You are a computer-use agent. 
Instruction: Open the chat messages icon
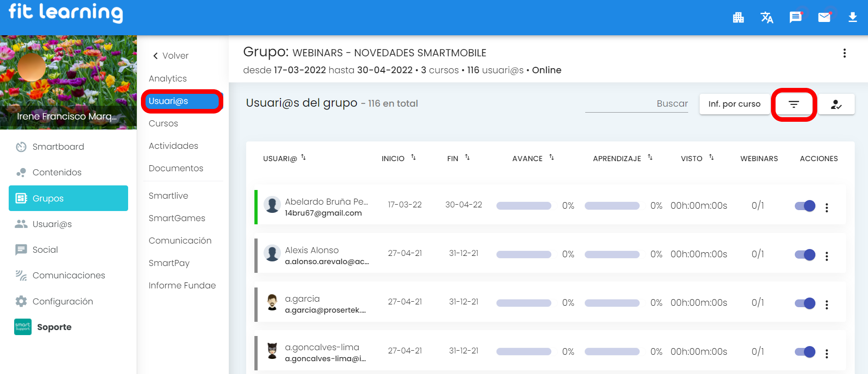point(795,17)
